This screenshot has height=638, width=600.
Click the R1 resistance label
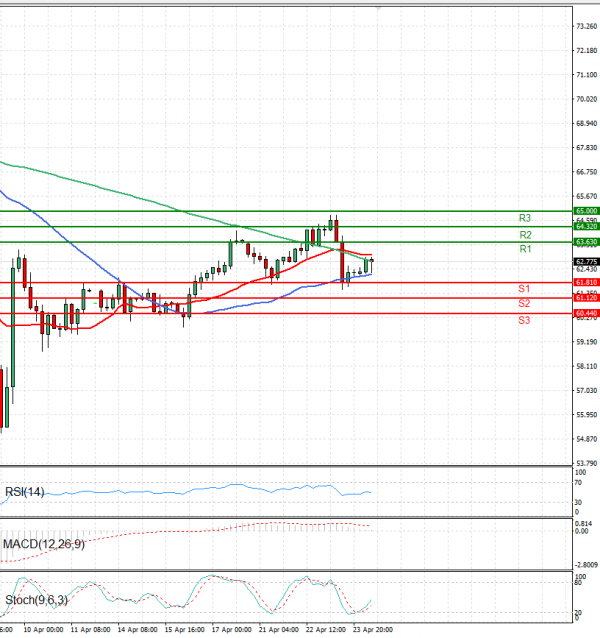pos(524,249)
